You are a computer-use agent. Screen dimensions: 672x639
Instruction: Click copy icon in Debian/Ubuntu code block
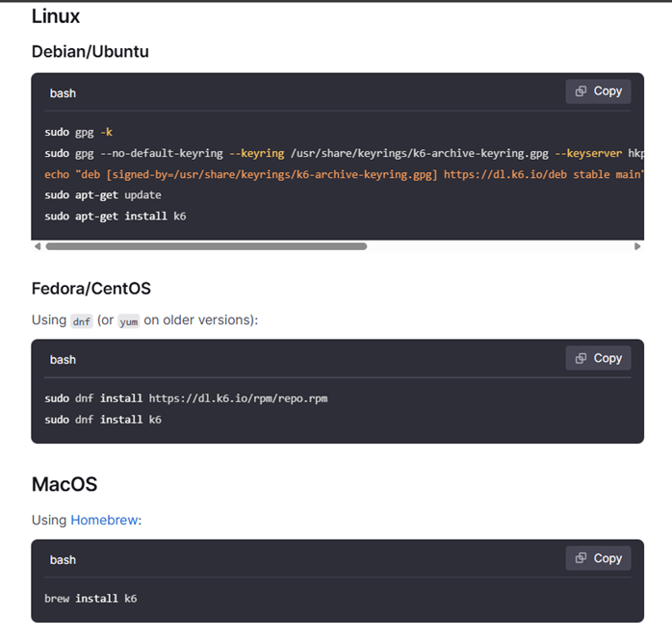point(581,91)
